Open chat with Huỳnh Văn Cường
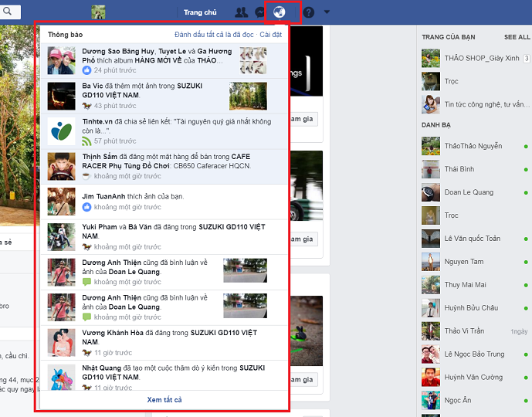This screenshot has height=417, width=532. coord(476,377)
